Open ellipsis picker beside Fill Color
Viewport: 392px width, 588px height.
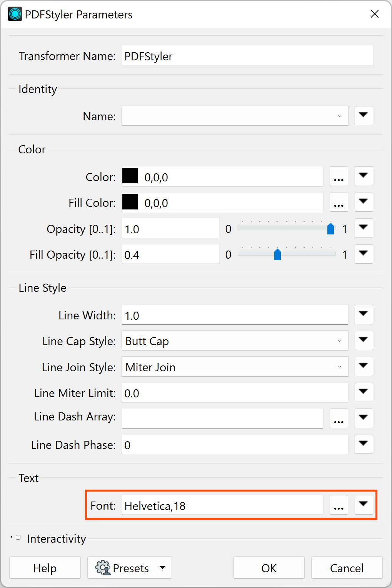(339, 202)
